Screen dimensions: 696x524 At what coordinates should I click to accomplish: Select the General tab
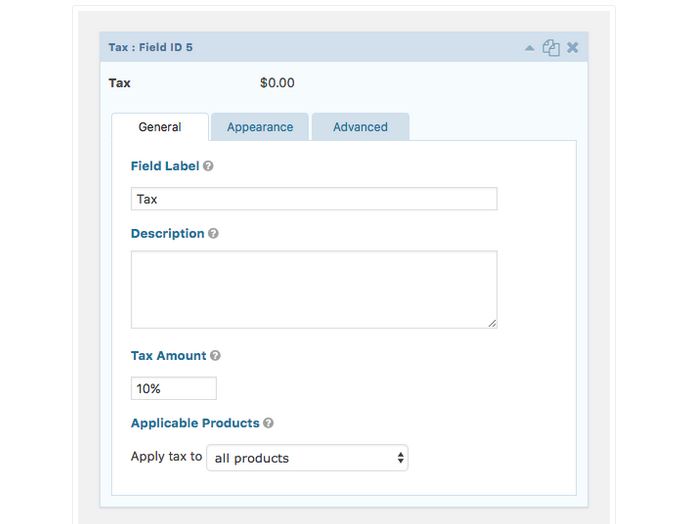(160, 127)
